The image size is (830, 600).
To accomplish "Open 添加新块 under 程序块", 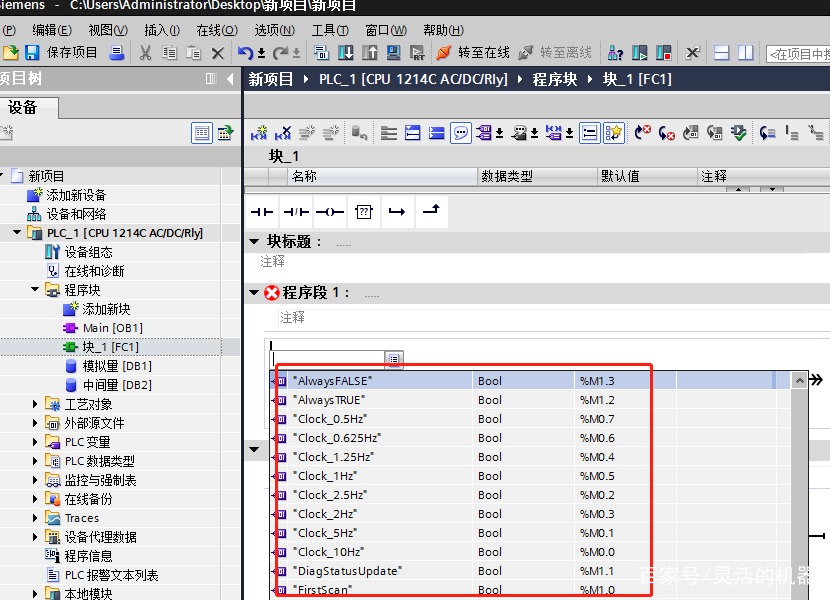I will click(x=108, y=308).
